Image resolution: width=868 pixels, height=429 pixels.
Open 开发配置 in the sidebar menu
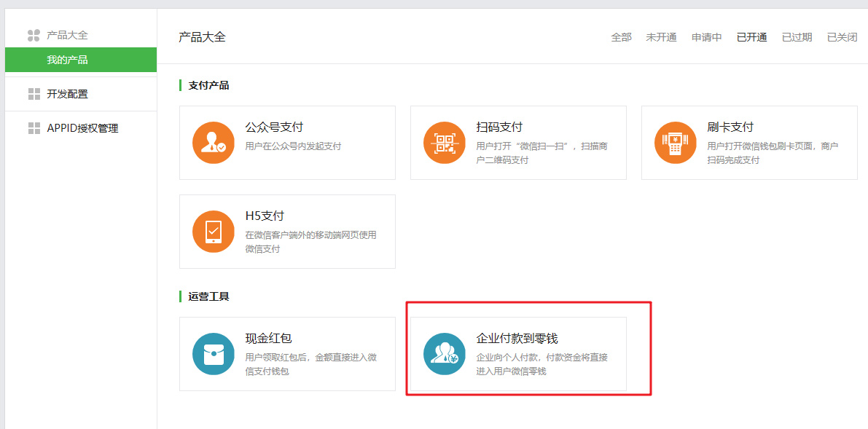pyautogui.click(x=67, y=94)
